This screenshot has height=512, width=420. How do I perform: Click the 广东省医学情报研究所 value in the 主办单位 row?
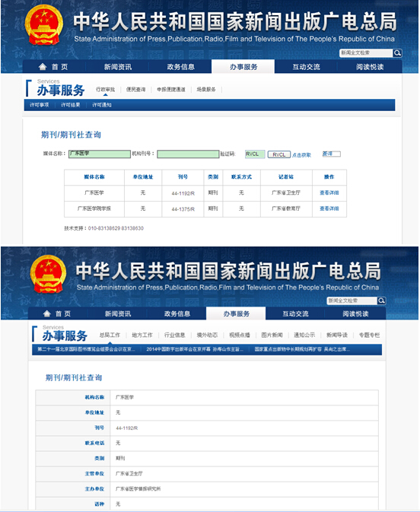click(138, 489)
